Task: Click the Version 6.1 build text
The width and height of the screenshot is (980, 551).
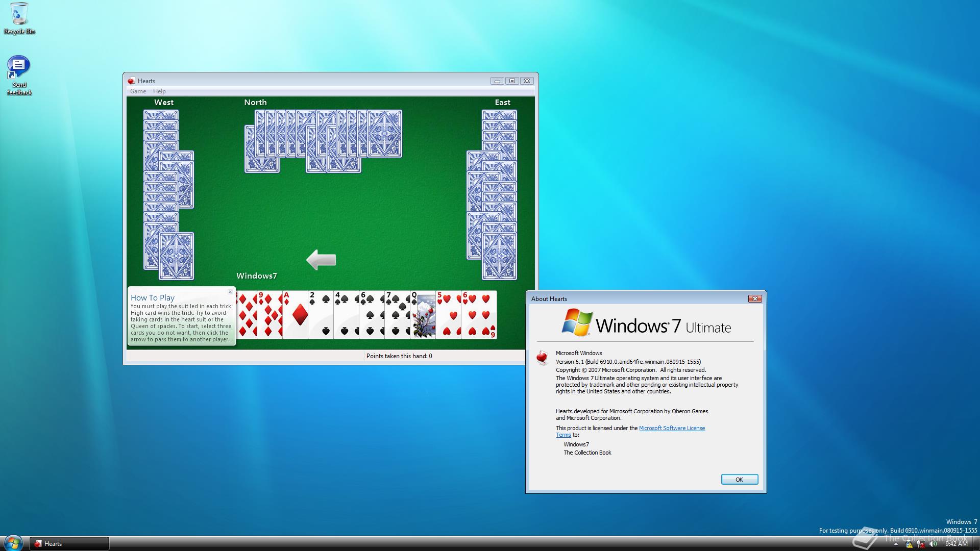Action: click(628, 362)
